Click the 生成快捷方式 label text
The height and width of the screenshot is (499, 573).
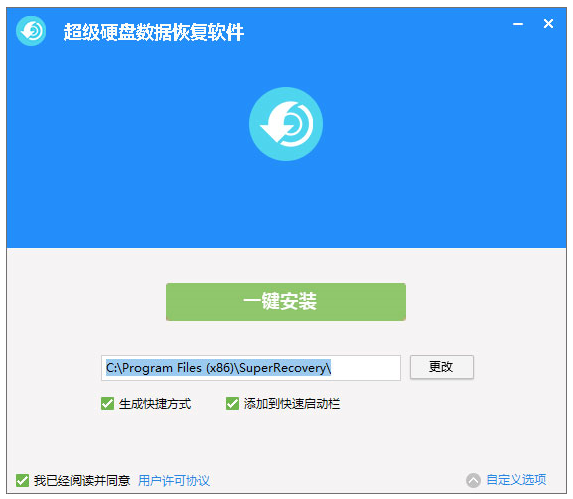[155, 404]
